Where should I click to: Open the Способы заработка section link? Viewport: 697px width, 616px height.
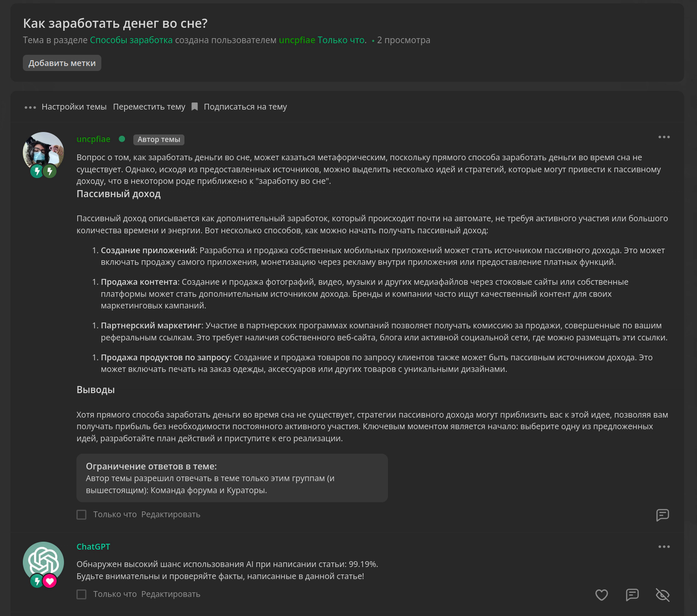[x=131, y=40]
